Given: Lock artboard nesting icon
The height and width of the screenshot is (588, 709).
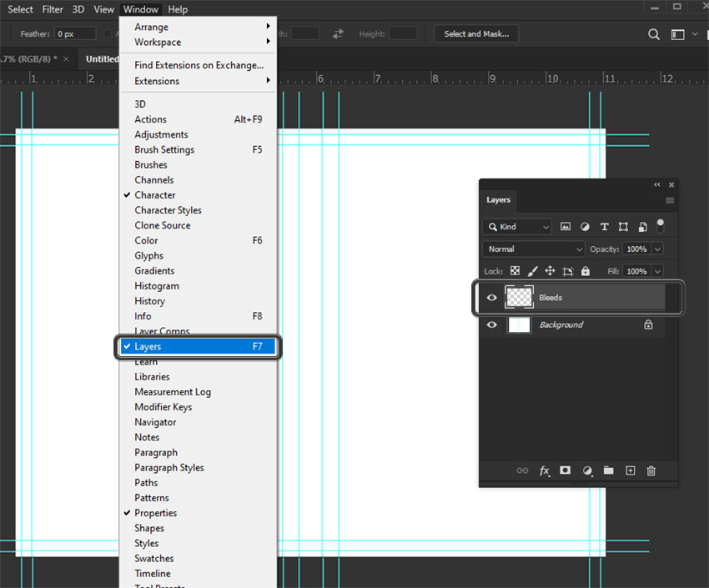Looking at the screenshot, I should pyautogui.click(x=567, y=271).
